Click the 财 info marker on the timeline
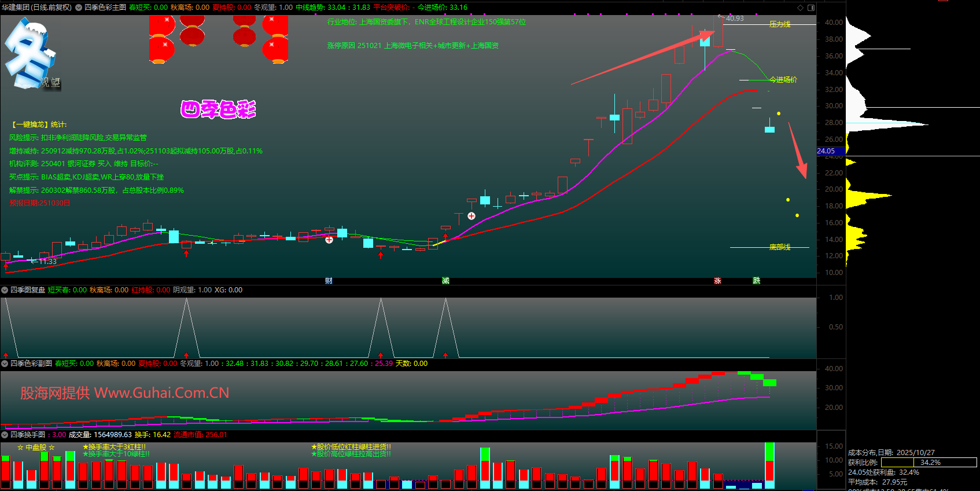Viewport: 980px width, 491px height. [329, 281]
